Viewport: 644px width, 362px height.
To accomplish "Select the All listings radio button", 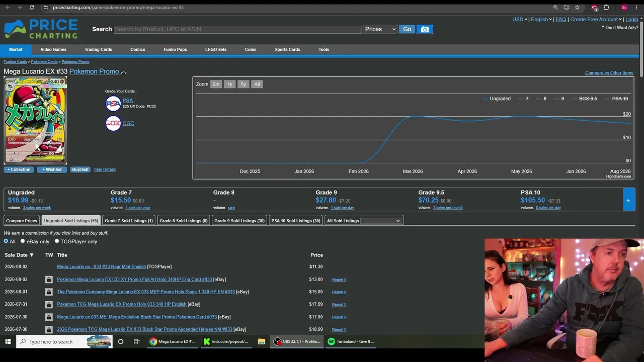I will (6, 241).
